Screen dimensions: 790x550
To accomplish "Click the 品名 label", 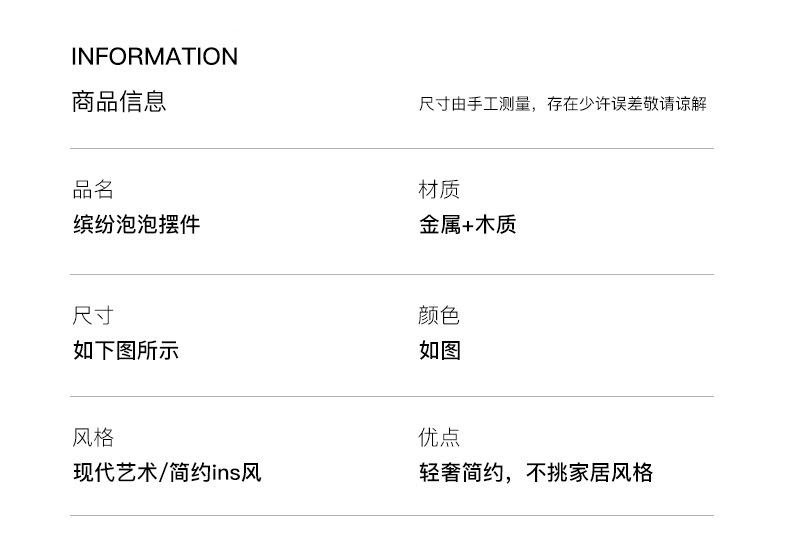I will [93, 189].
